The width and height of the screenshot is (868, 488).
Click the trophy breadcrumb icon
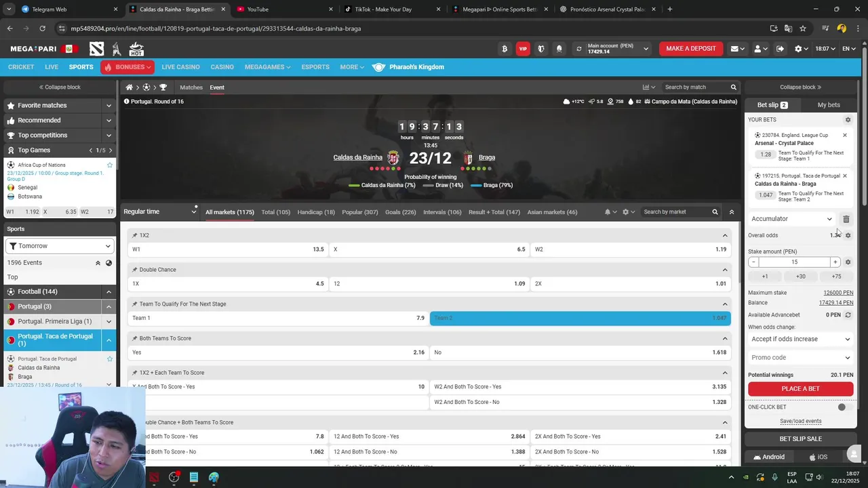tap(163, 87)
